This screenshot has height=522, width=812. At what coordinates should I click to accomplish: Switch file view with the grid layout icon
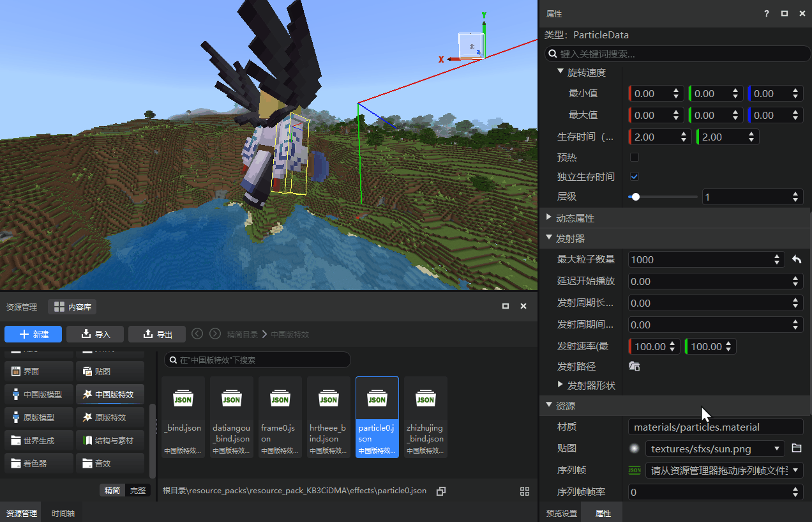[x=525, y=491]
